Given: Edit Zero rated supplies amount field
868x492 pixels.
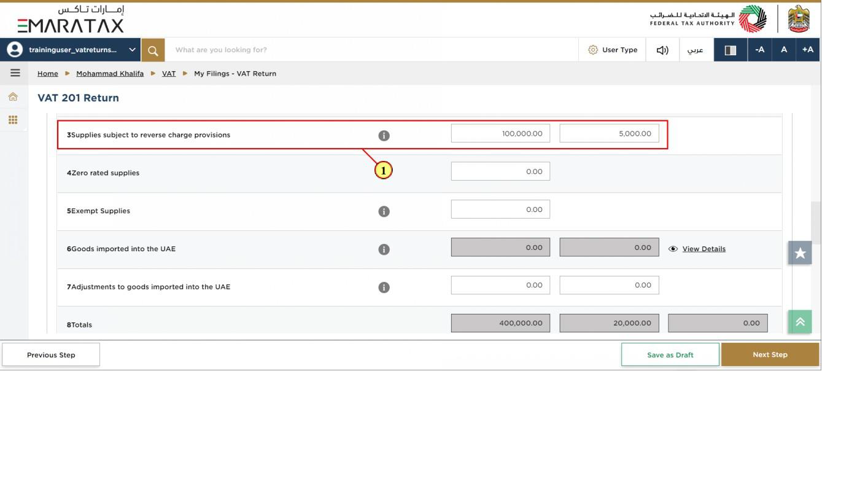Looking at the screenshot, I should [x=500, y=171].
